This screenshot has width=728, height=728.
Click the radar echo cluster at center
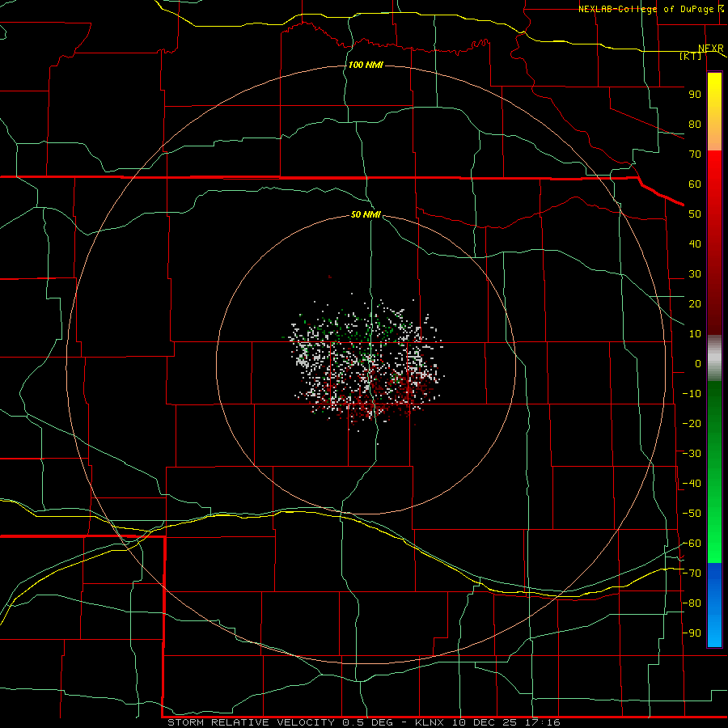(x=365, y=365)
